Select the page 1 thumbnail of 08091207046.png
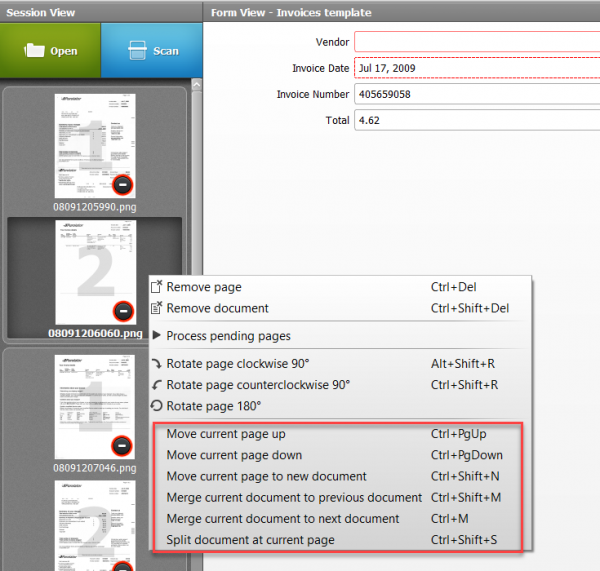This screenshot has height=571, width=600. tap(95, 407)
